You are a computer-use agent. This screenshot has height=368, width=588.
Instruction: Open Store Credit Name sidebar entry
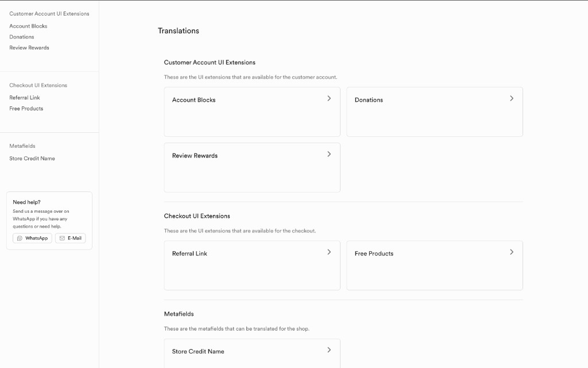(x=32, y=159)
